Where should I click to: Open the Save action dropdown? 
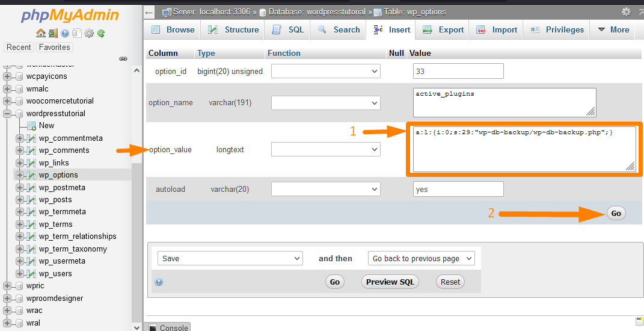230,258
